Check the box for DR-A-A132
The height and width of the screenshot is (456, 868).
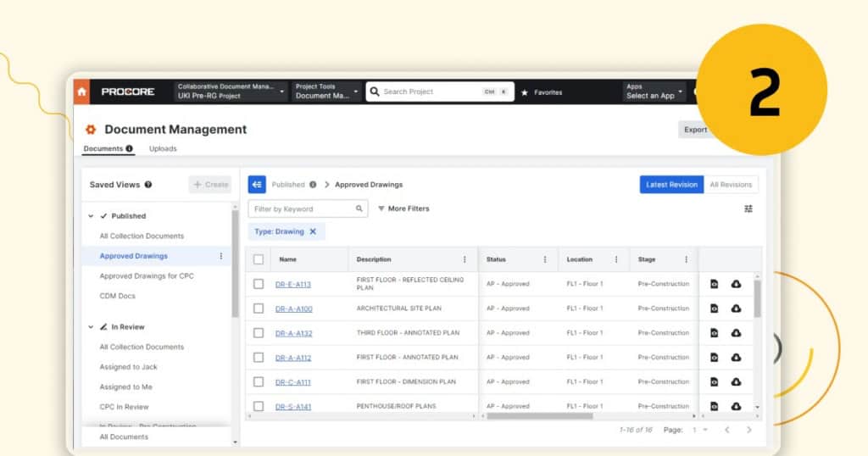tap(259, 333)
